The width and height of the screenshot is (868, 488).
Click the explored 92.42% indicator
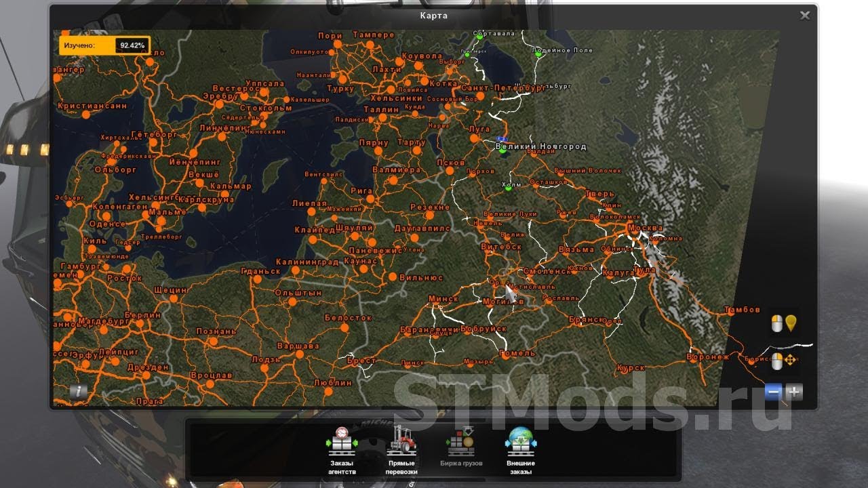tap(104, 46)
